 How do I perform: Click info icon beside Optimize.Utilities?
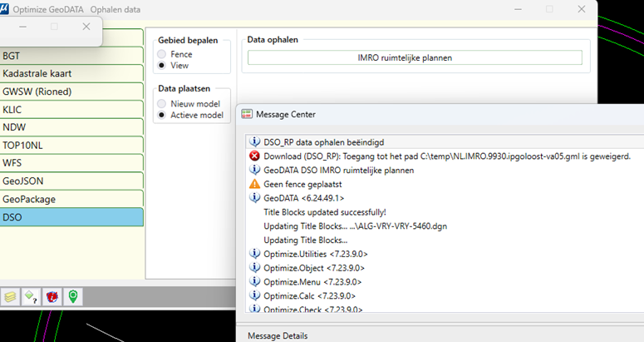[x=254, y=253]
